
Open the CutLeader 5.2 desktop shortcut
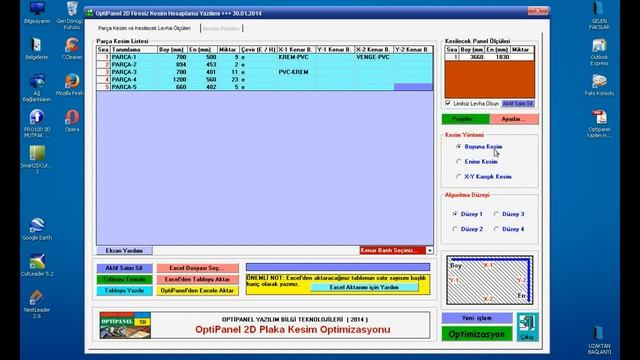37,264
